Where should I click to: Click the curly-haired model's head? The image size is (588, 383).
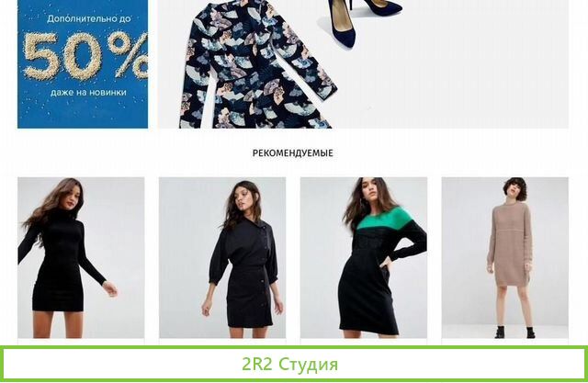(515, 189)
